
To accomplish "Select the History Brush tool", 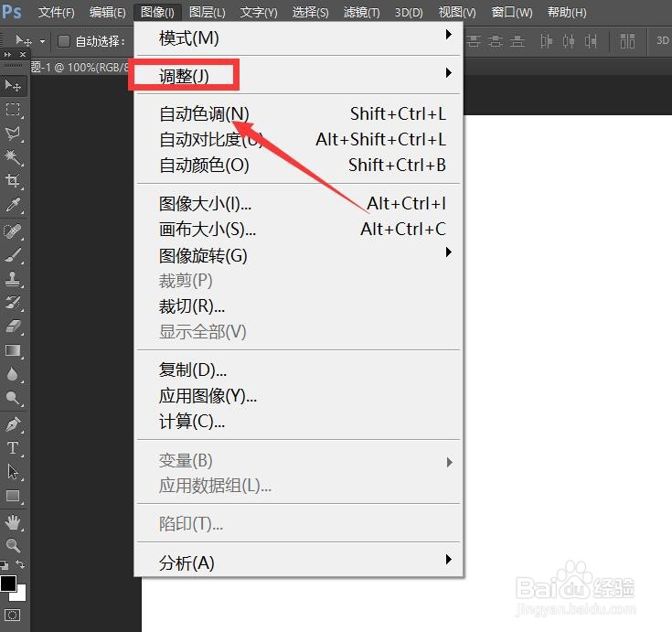I will click(x=13, y=303).
